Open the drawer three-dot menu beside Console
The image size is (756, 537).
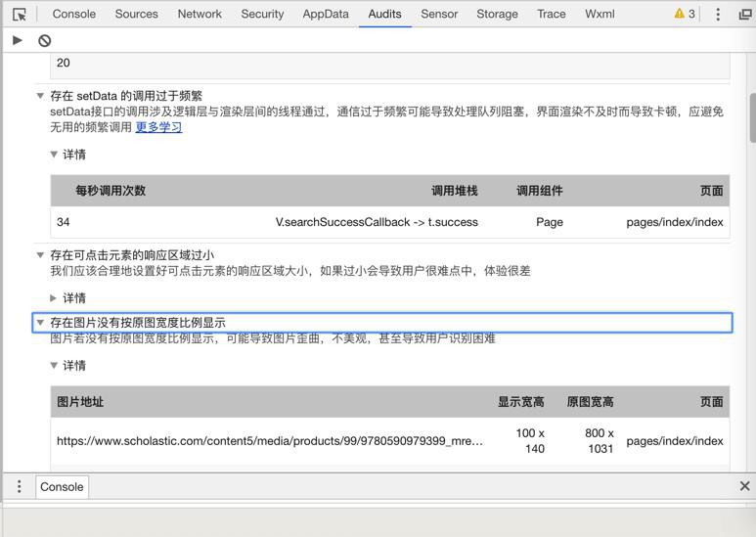click(20, 486)
